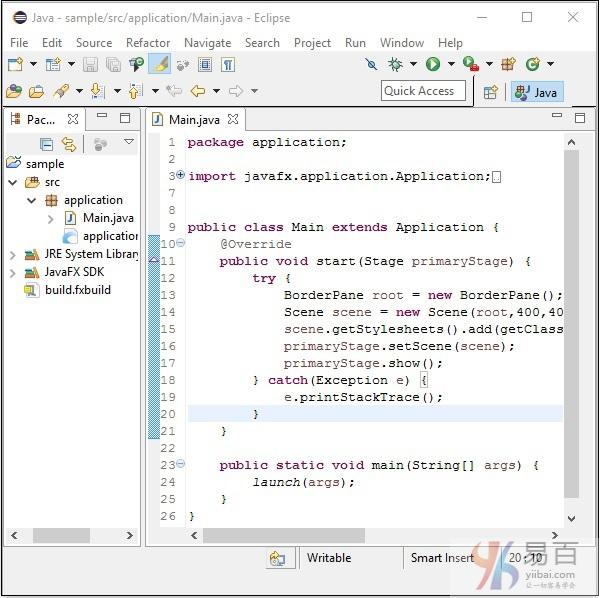Click the Debug bug toolbar icon

(x=396, y=64)
